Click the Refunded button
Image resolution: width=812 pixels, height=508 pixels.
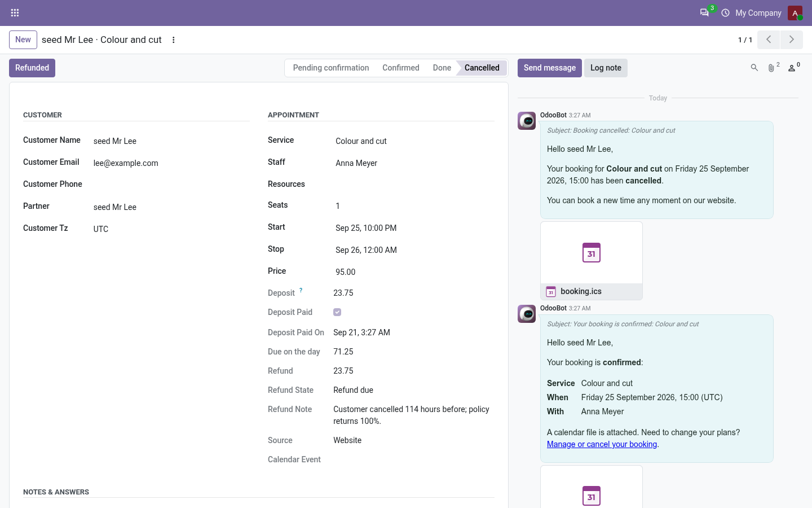point(32,68)
